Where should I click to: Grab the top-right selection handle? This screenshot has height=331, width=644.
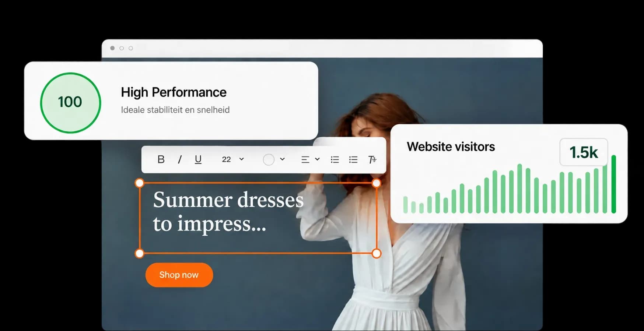[376, 183]
